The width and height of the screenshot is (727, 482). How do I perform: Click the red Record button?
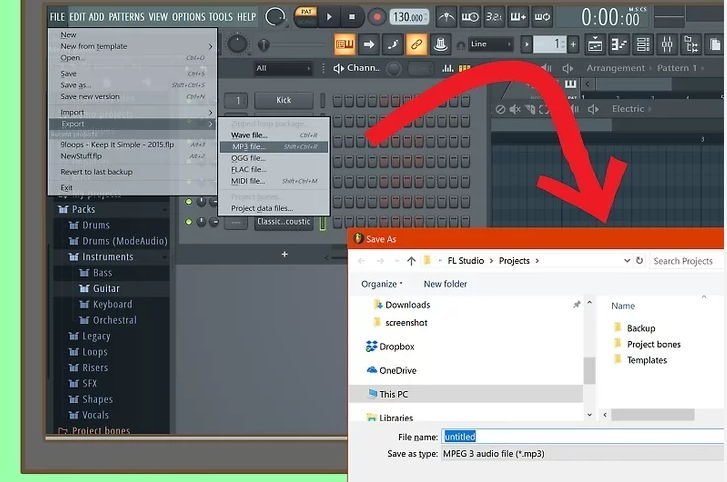pyautogui.click(x=376, y=18)
